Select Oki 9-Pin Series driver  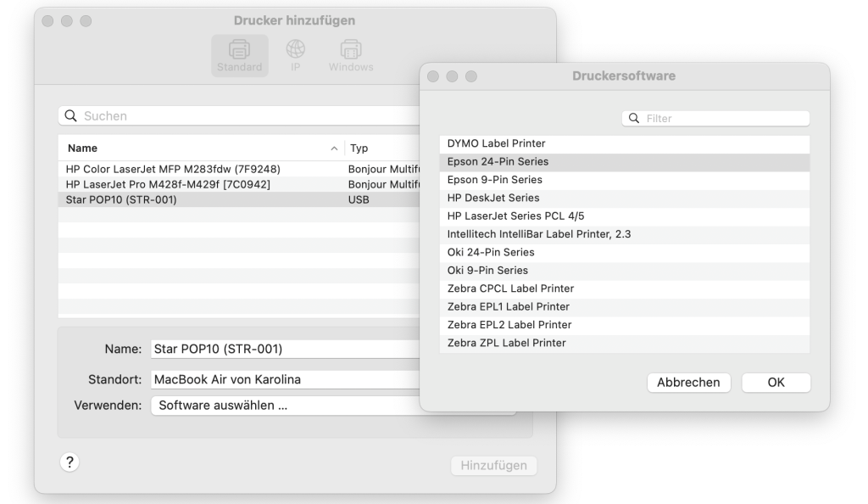[625, 271]
